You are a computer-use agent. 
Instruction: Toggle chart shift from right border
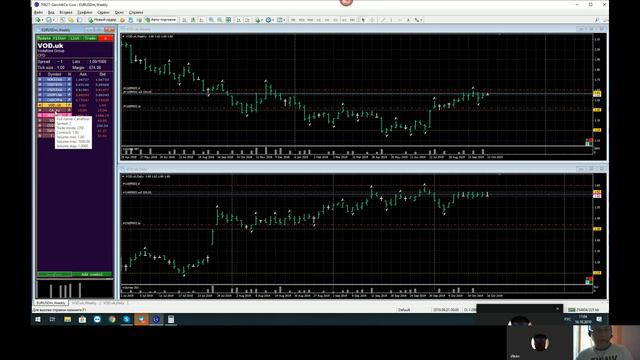pos(247,20)
